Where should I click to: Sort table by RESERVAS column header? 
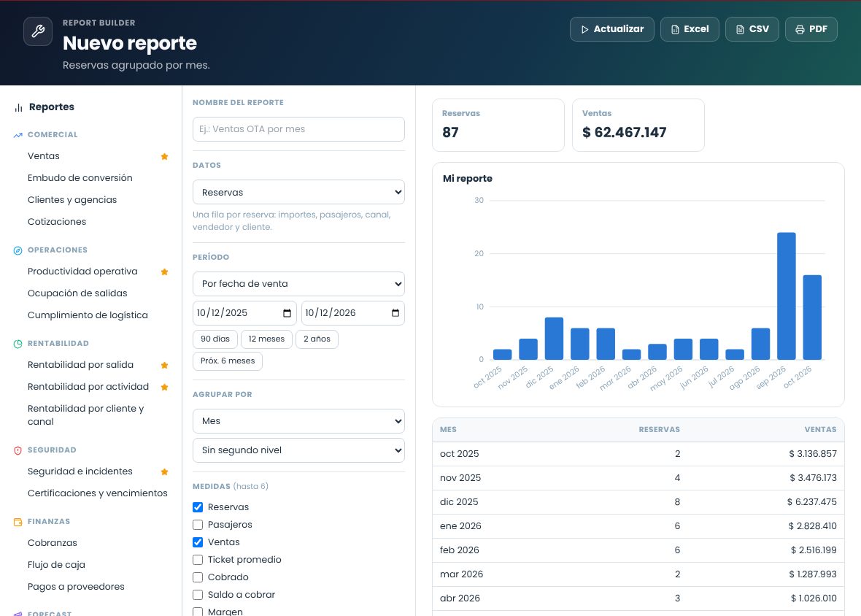click(659, 430)
